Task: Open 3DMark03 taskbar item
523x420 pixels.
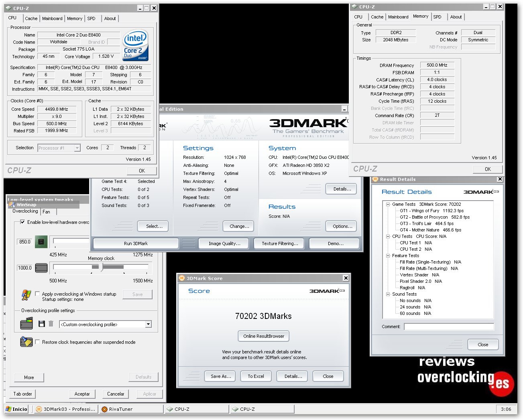Action: 65,409
